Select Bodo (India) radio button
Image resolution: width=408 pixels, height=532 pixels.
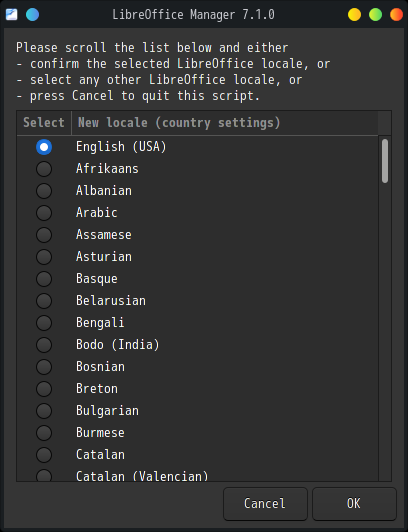click(44, 345)
